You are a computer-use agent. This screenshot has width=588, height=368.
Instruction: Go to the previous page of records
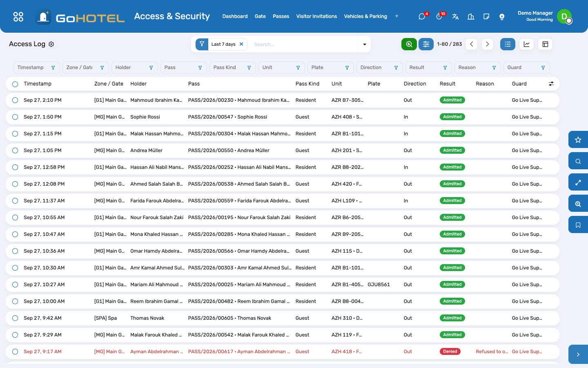472,44
